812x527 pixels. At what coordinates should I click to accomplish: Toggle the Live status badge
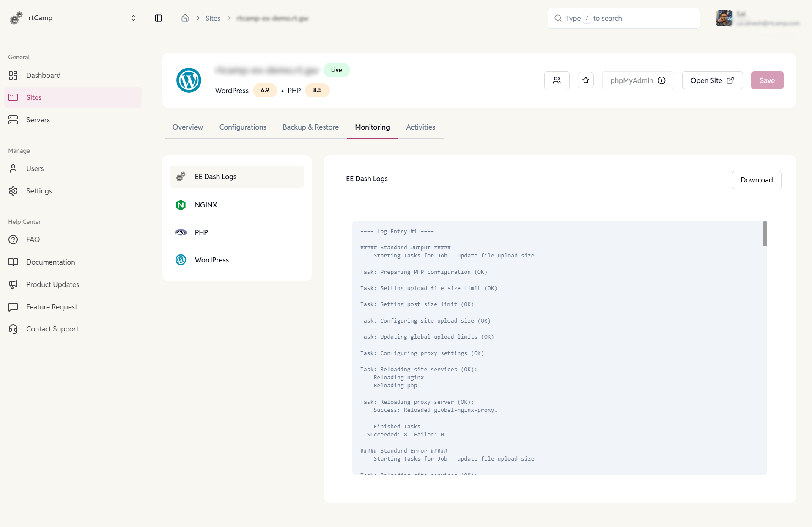pos(337,69)
